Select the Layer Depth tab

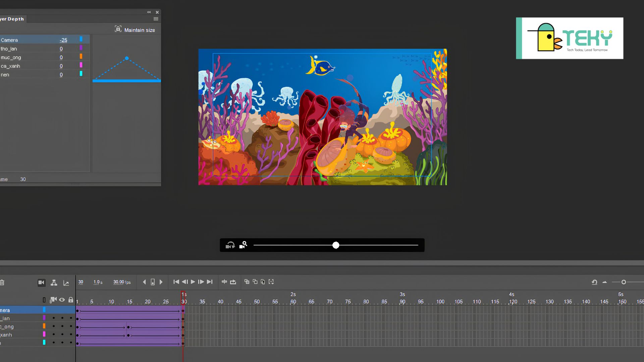[x=12, y=19]
